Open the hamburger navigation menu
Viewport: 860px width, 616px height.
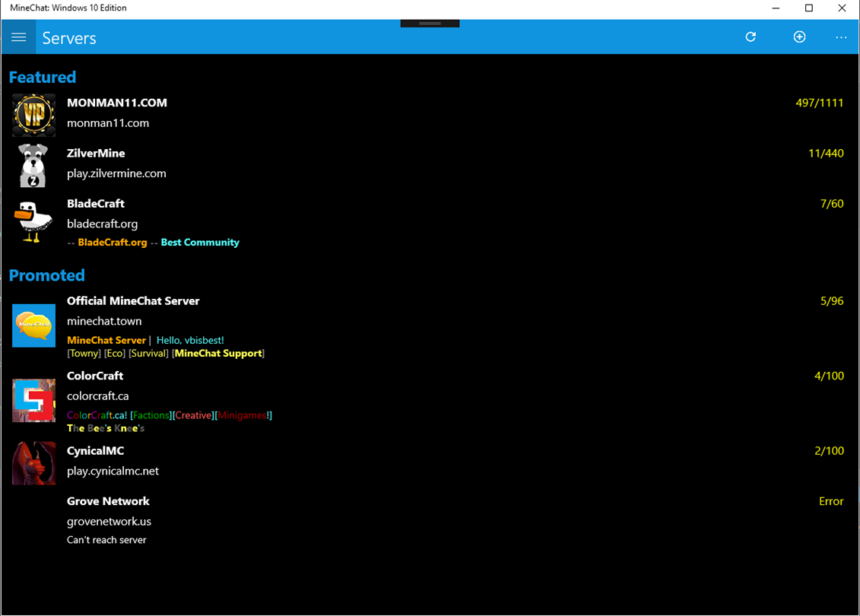coord(19,37)
